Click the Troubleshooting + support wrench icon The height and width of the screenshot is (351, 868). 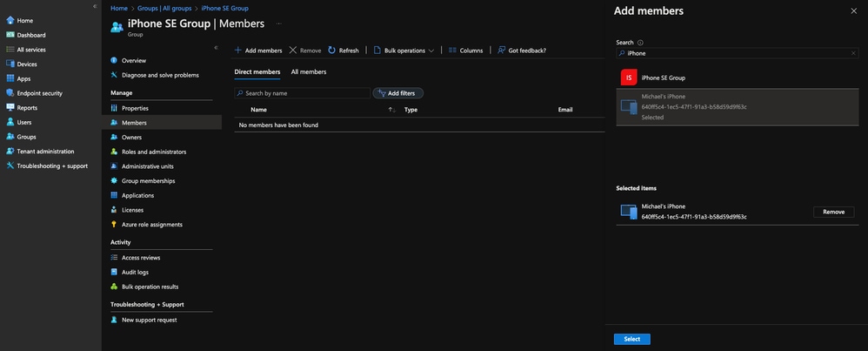click(x=10, y=165)
